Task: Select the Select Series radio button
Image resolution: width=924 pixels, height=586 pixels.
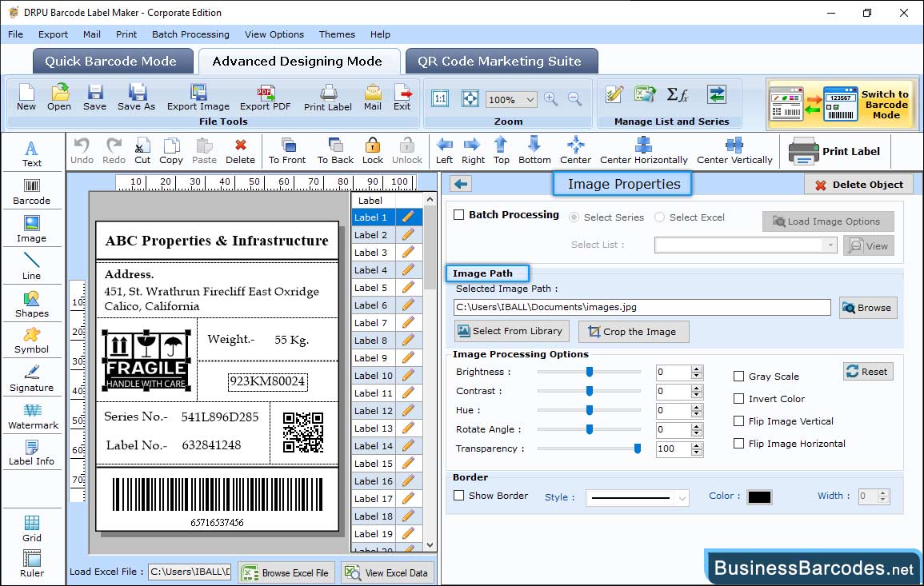Action: tap(574, 217)
